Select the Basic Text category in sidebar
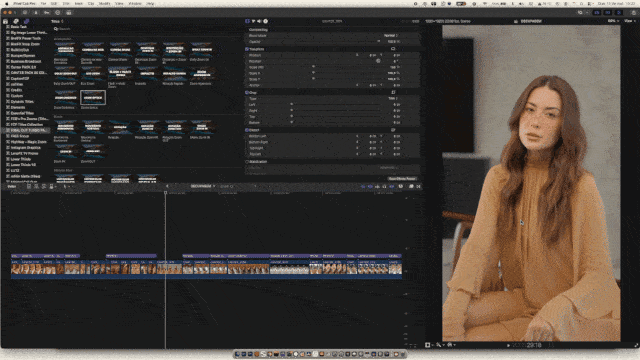 tap(18, 27)
